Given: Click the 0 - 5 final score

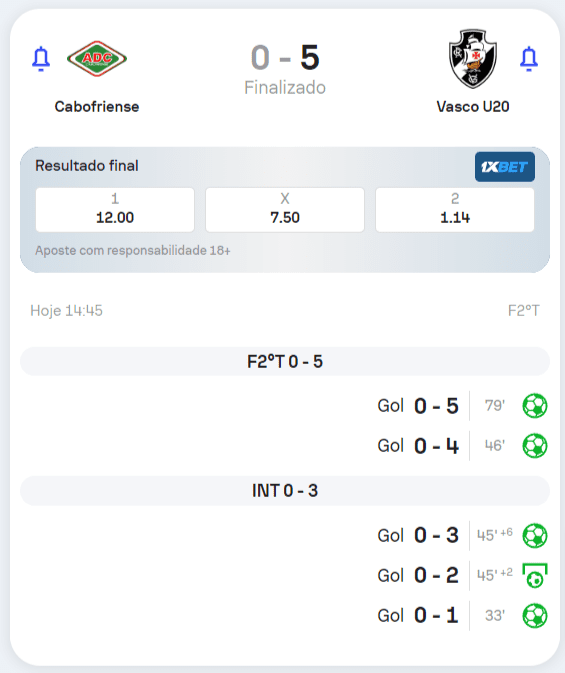Looking at the screenshot, I should tap(285, 58).
